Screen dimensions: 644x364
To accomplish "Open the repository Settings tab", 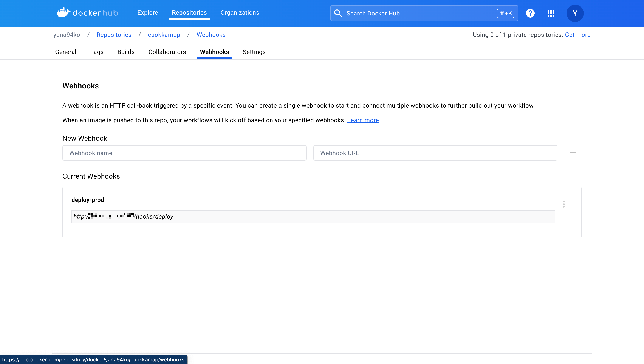I will click(x=254, y=52).
